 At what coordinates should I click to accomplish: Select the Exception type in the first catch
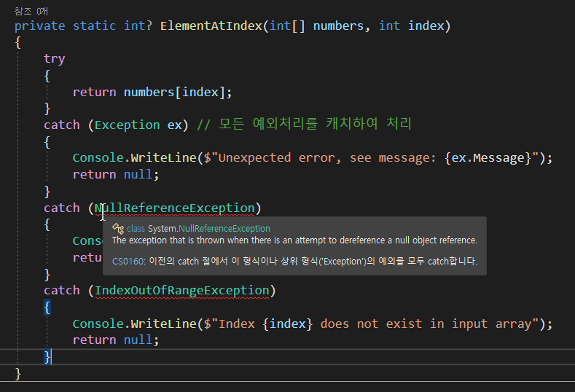pos(128,125)
